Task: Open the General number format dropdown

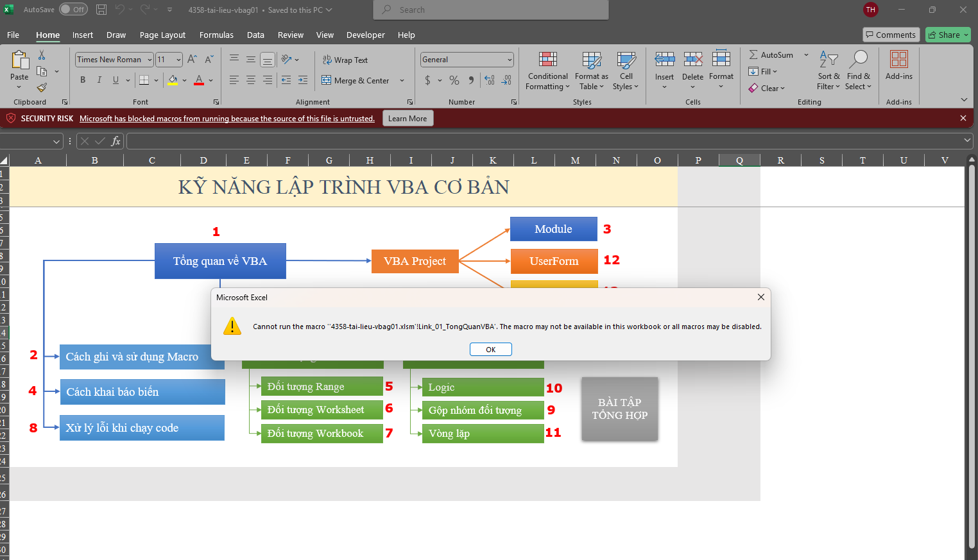Action: tap(510, 60)
